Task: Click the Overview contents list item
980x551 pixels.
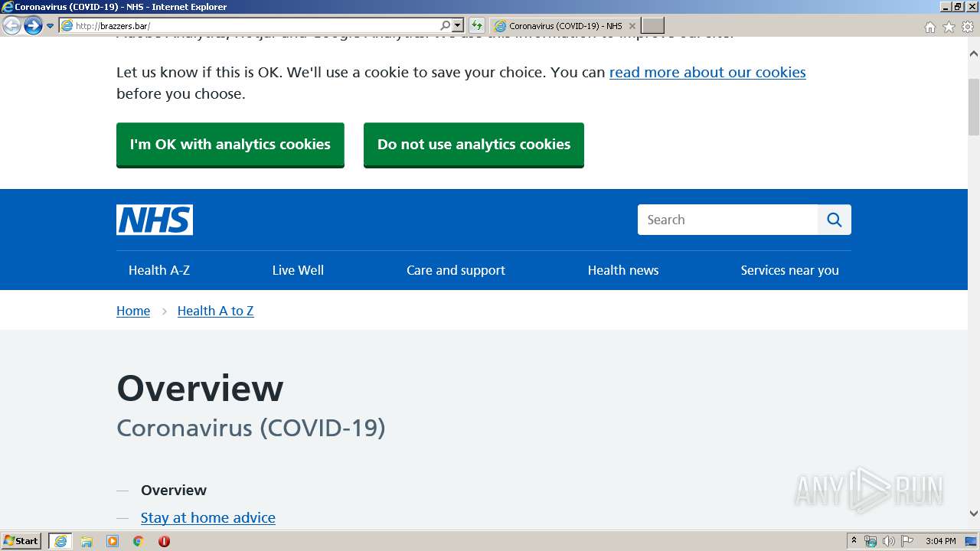Action: pyautogui.click(x=174, y=491)
